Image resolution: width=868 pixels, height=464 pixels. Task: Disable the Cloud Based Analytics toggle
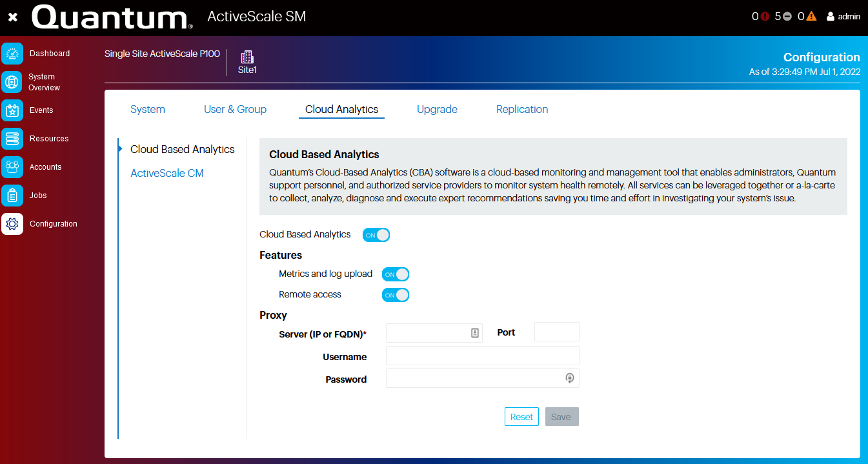click(x=376, y=235)
